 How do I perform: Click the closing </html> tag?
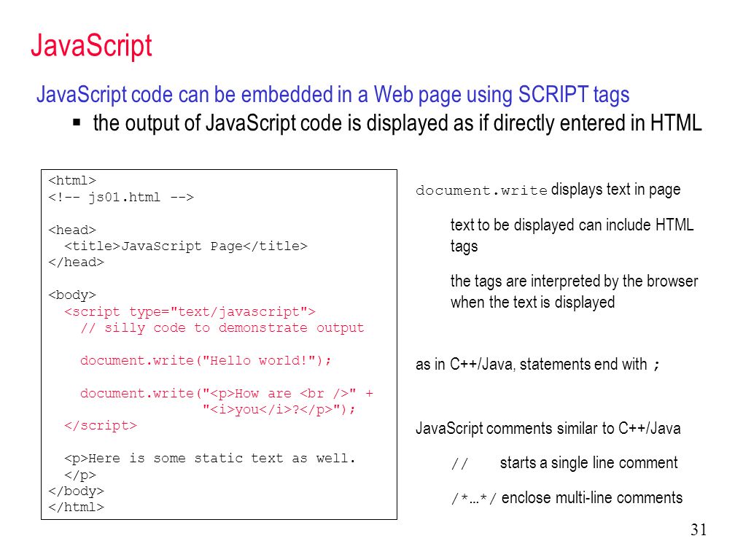pyautogui.click(x=76, y=507)
